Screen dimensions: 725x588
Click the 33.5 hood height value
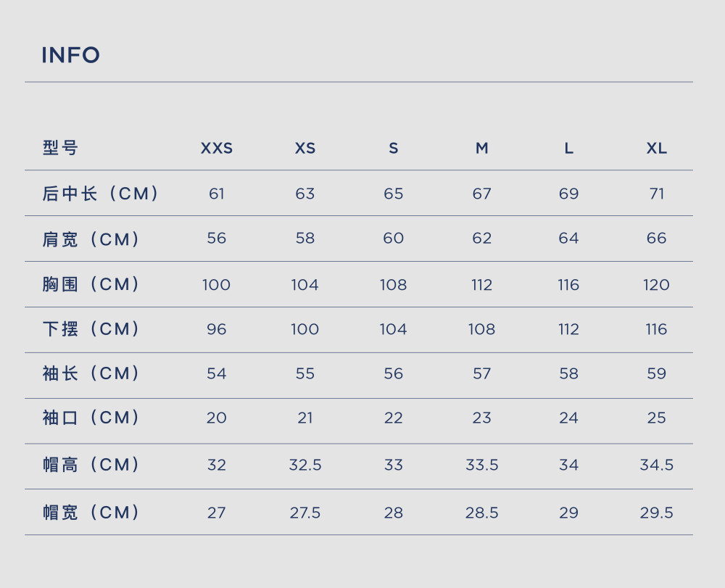click(x=482, y=465)
